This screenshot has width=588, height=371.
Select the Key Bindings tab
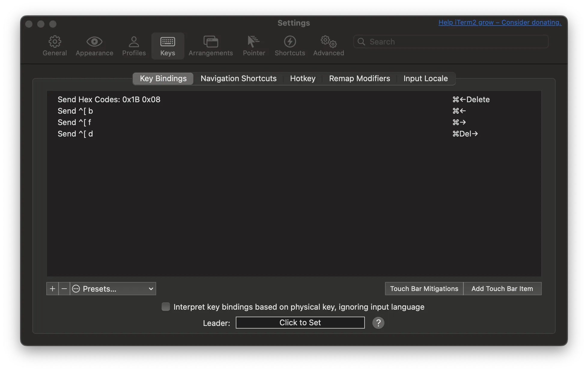click(x=163, y=78)
